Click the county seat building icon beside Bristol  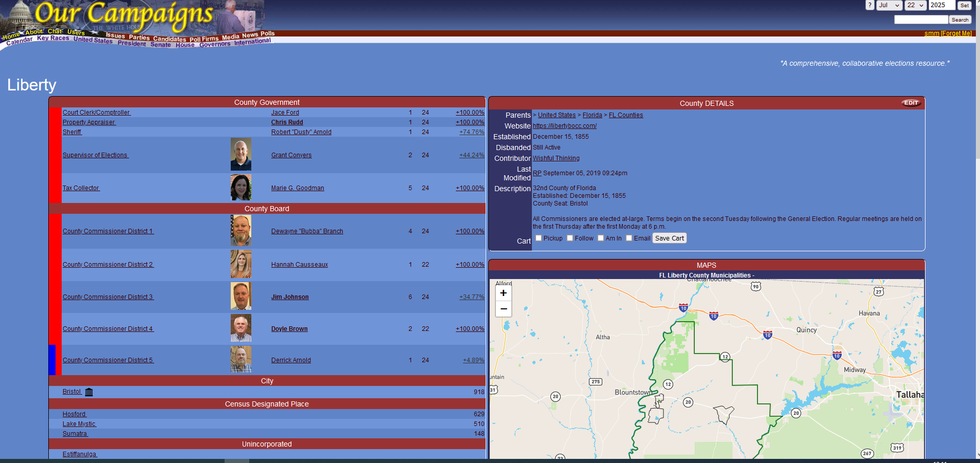pyautogui.click(x=89, y=392)
